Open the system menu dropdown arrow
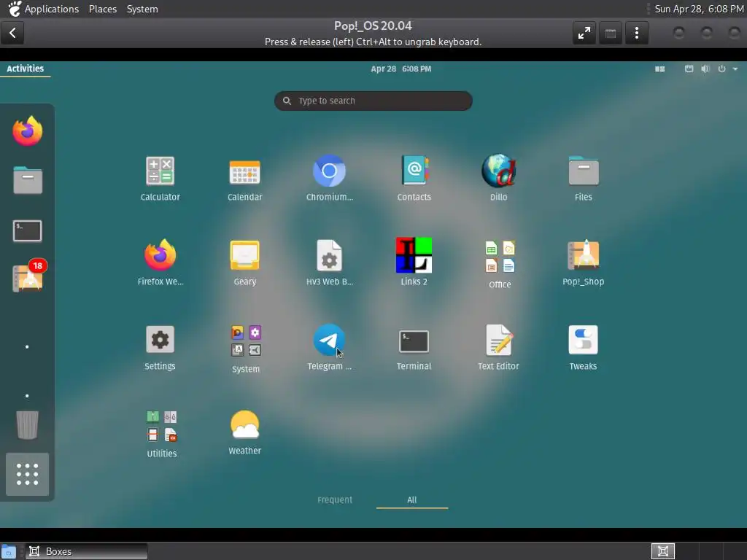The image size is (747, 560). pyautogui.click(x=735, y=69)
